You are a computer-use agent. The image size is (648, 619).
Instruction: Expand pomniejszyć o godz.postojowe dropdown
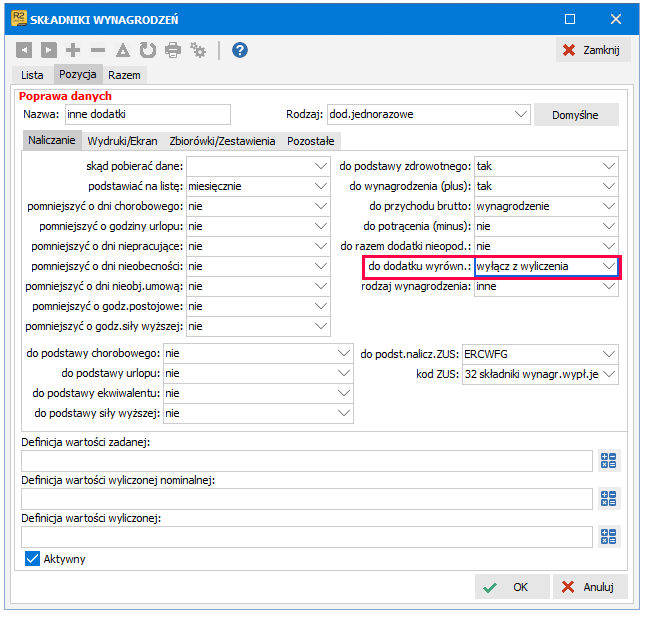pos(321,307)
